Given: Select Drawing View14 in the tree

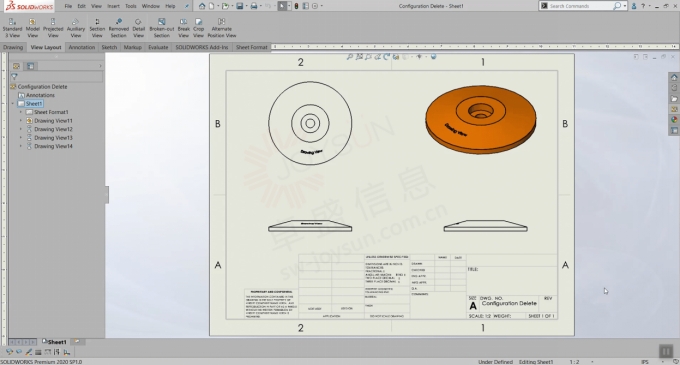Looking at the screenshot, I should click(x=53, y=146).
